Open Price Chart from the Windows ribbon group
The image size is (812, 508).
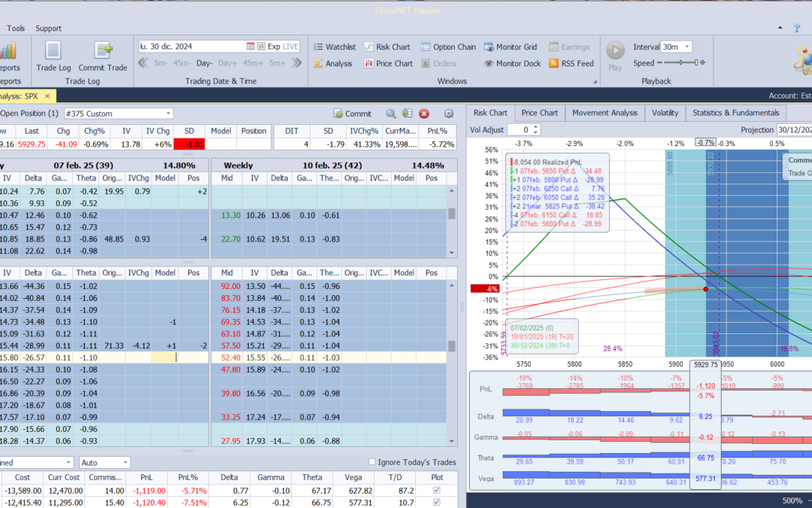(x=389, y=63)
